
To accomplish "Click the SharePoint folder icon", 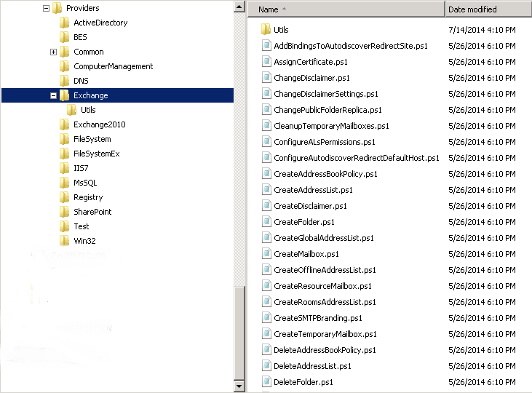I will click(x=64, y=212).
